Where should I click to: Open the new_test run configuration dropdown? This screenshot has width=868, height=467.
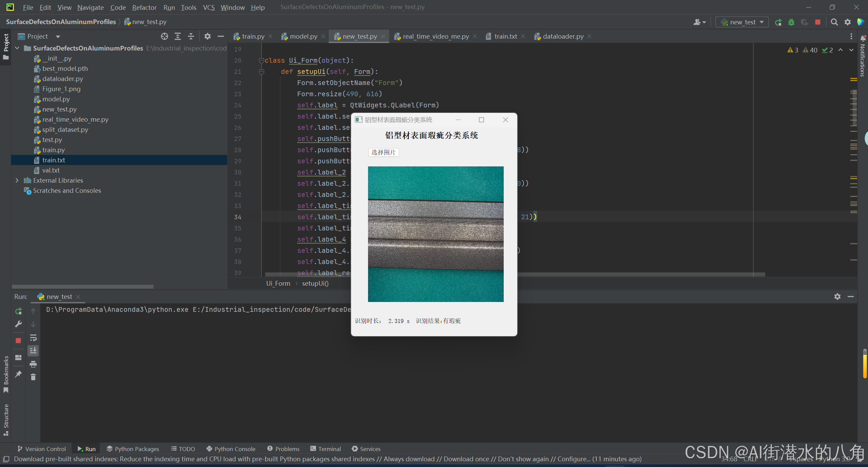[x=743, y=22]
